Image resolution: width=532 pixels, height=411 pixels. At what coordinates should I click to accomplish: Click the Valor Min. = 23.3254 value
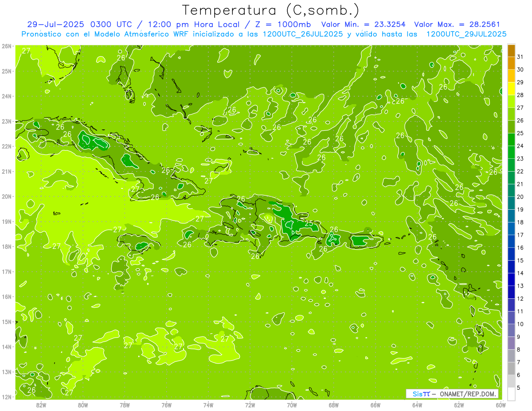coord(363,24)
